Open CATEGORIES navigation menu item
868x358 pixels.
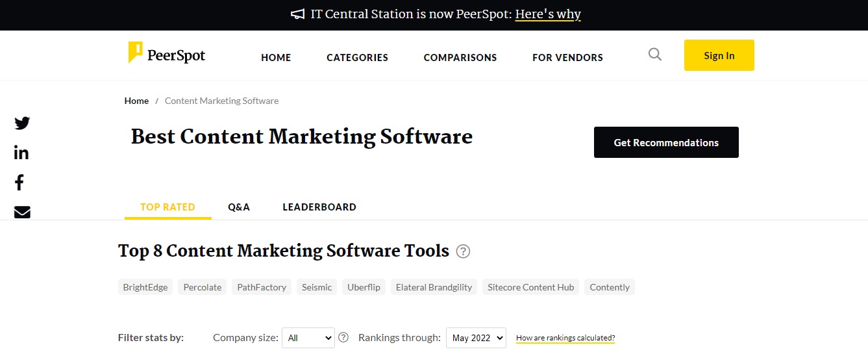point(357,57)
